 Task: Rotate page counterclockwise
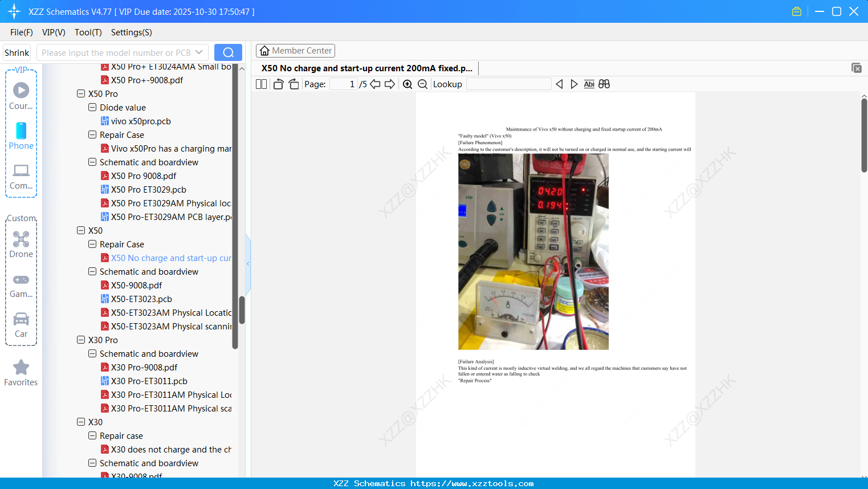point(279,84)
